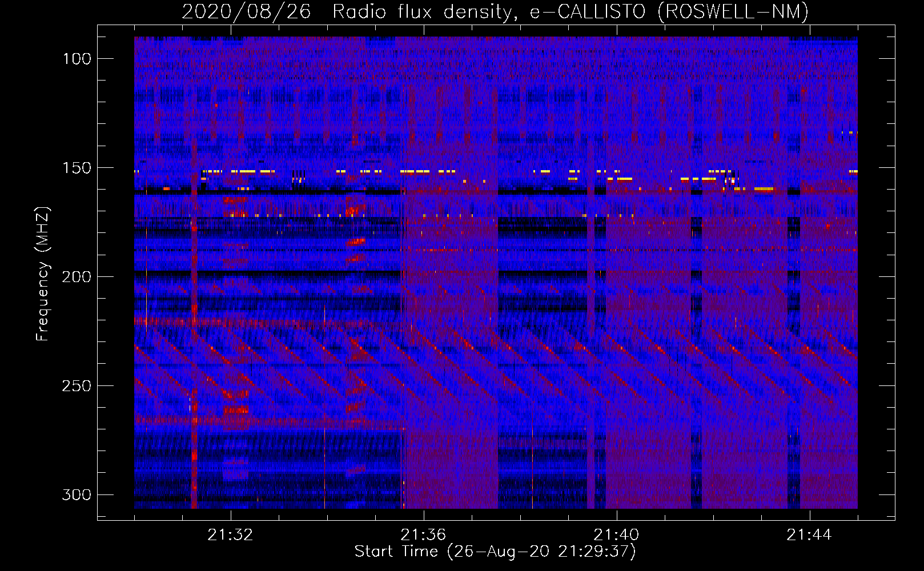Click the 200 frequency tick label

pos(77,277)
